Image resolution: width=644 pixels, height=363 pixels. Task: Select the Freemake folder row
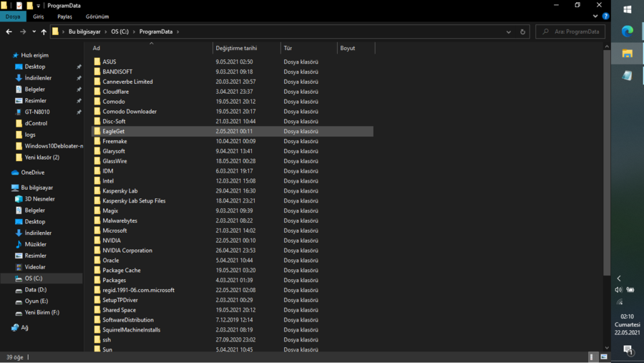[232, 142]
